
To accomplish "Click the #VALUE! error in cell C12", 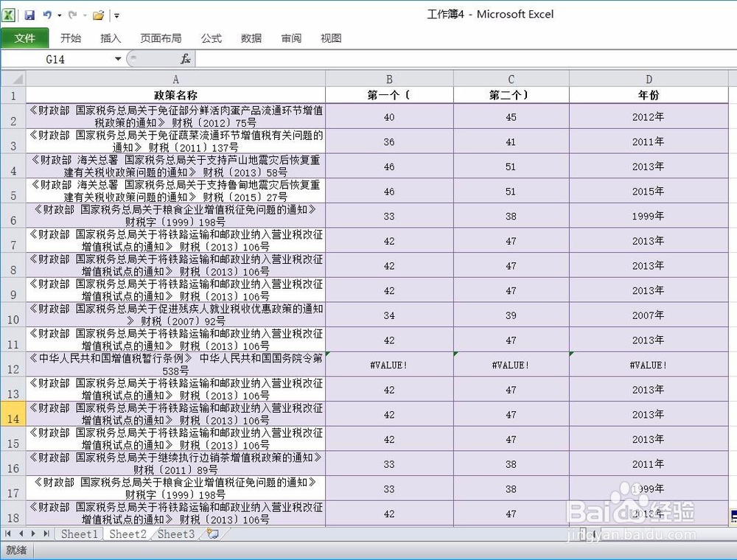I will click(511, 365).
